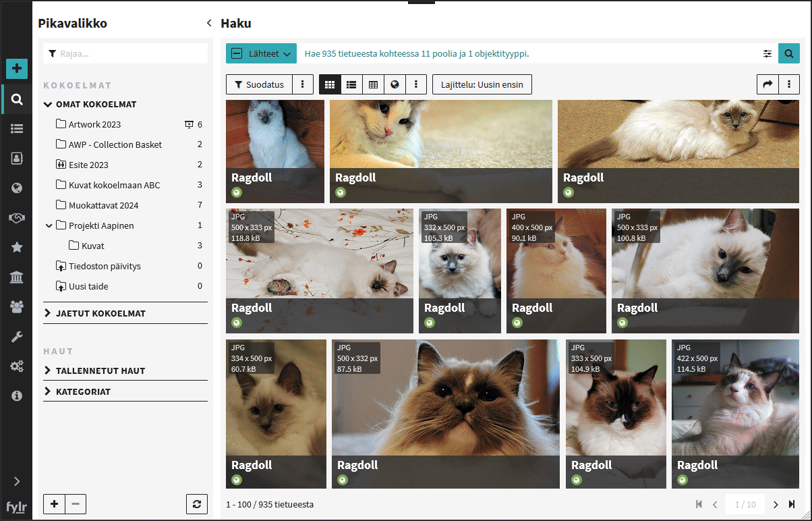Click the info circle icon in the left bar
Viewport: 812px width, 521px height.
coord(17,396)
